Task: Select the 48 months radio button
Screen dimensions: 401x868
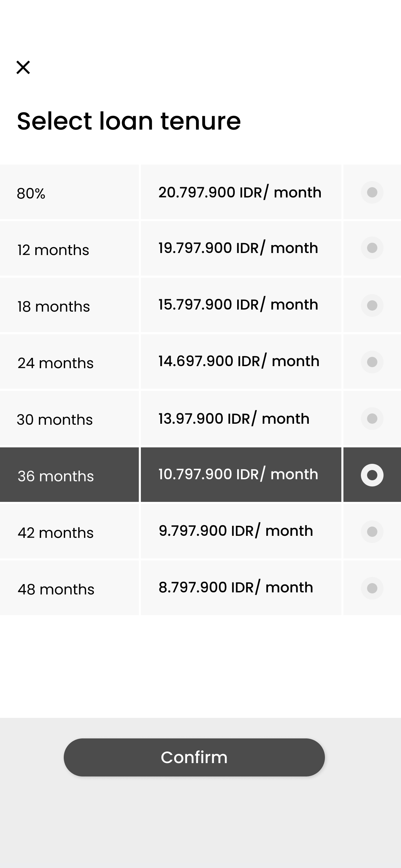Action: [x=372, y=588]
